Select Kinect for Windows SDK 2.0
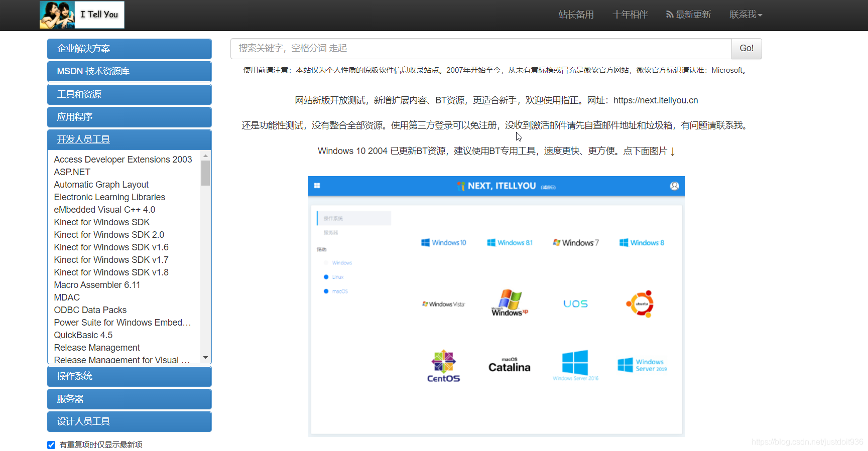Viewport: 868px width, 451px height. point(109,235)
